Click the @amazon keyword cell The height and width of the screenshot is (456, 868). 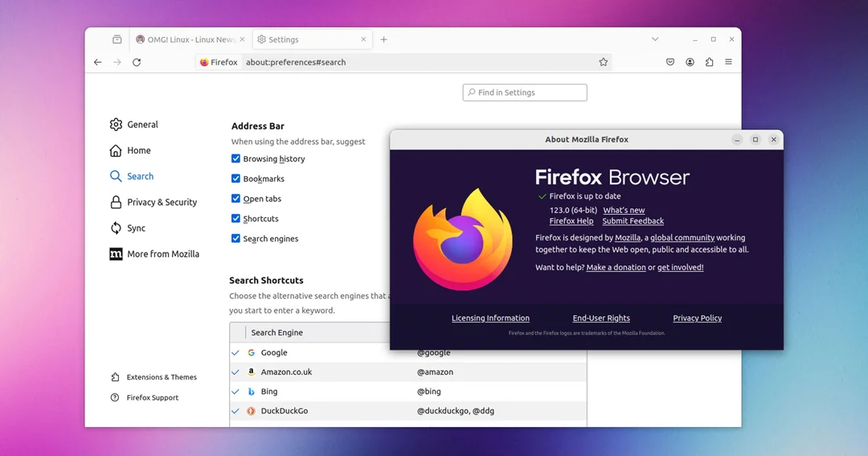click(x=435, y=372)
